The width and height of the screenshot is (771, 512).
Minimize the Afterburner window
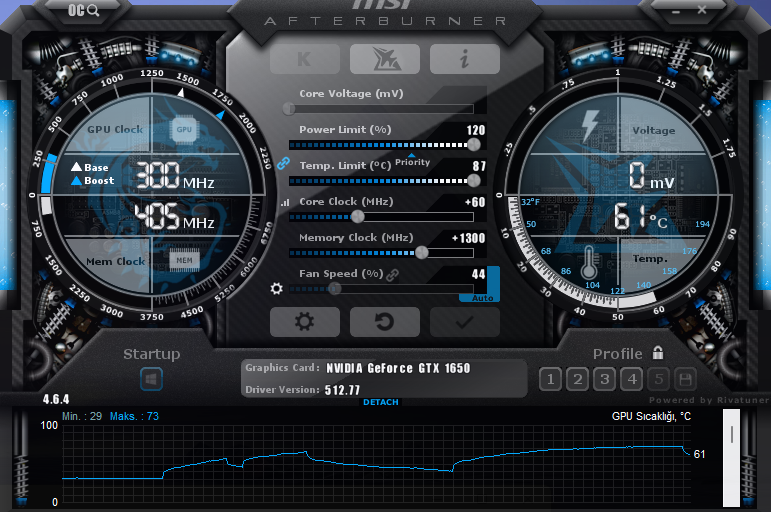click(676, 11)
